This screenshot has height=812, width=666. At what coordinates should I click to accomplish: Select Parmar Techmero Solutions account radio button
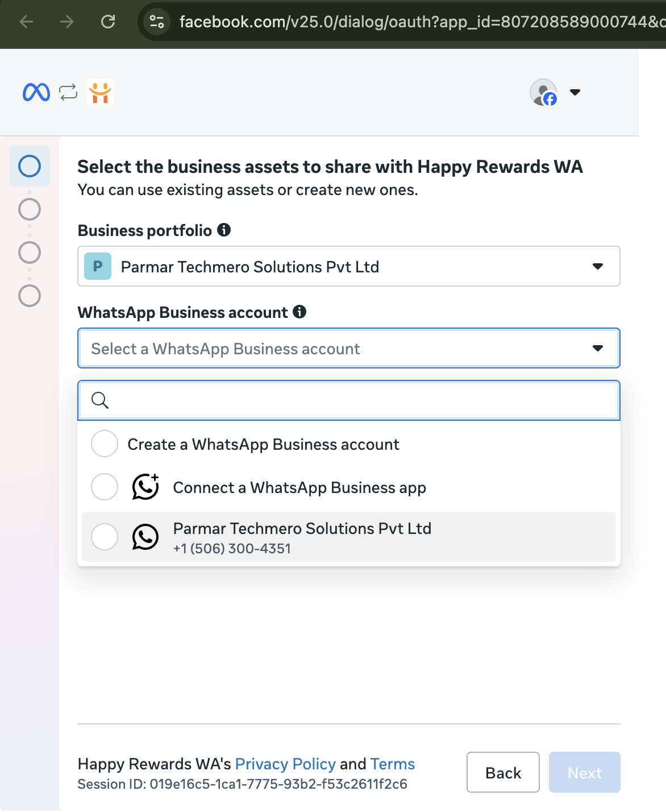click(105, 537)
